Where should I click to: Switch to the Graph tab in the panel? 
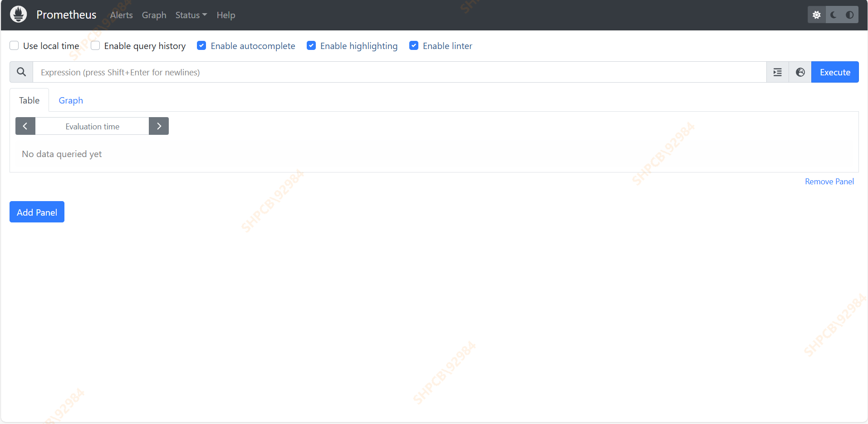(x=71, y=100)
